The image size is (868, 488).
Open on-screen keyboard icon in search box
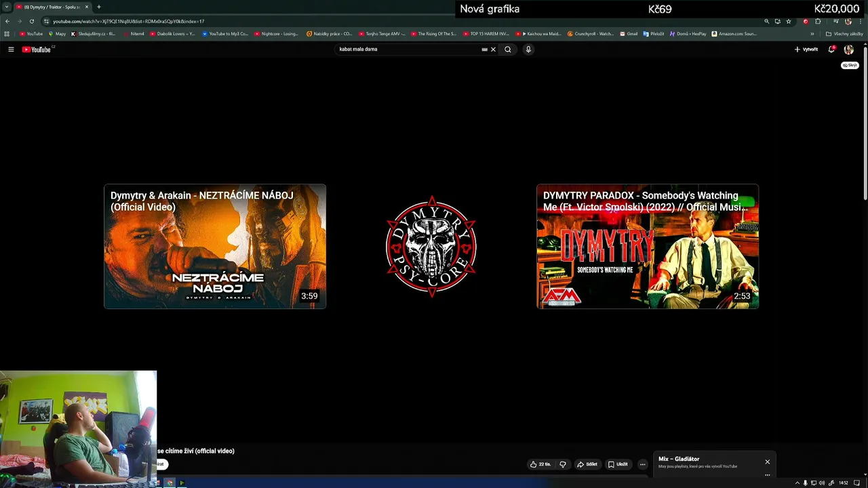pos(484,49)
